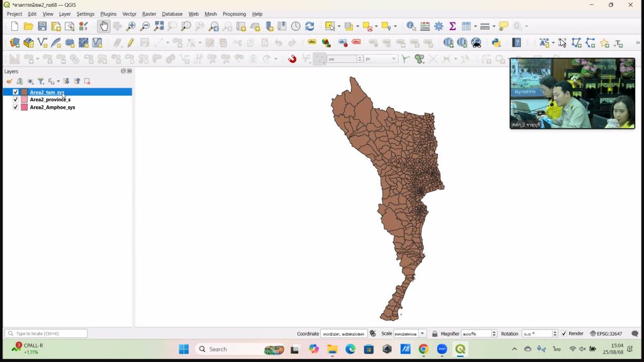The image size is (644, 362).
Task: Toggle visibility of Area2_province_s layer
Action: click(x=16, y=100)
